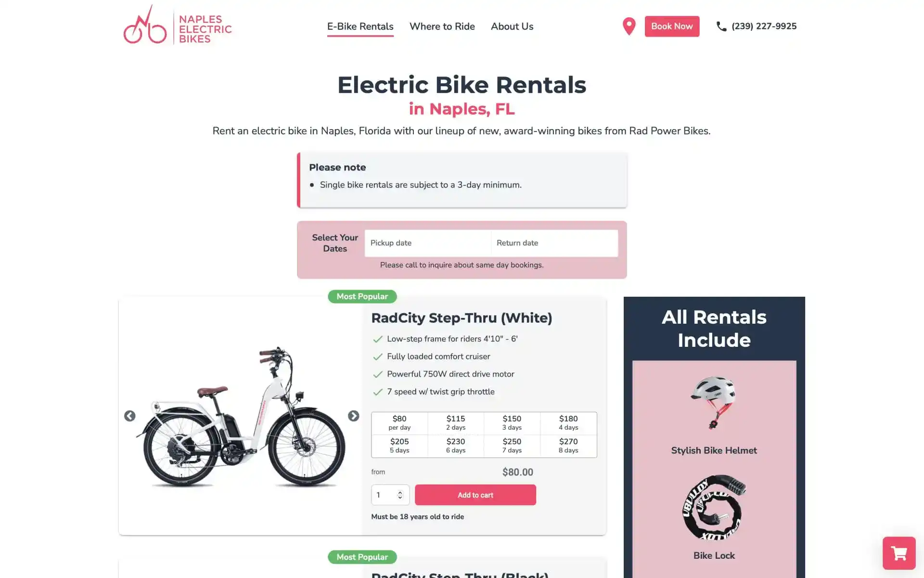Click the Book Now button
Screen dimensions: 924x578
(x=672, y=26)
